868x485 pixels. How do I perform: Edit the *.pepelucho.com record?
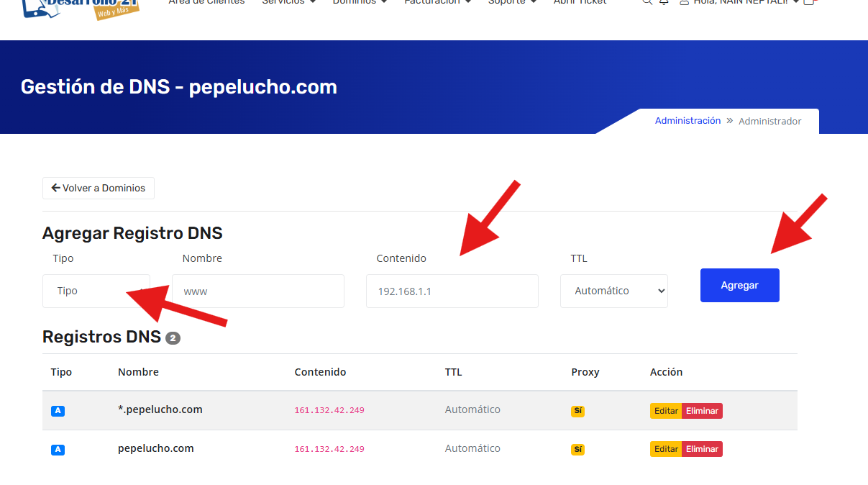666,411
